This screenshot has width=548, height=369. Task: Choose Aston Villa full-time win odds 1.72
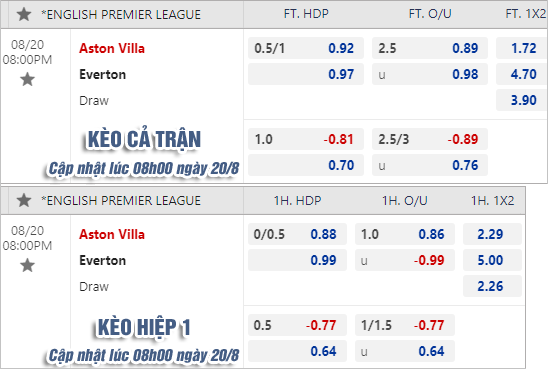[522, 48]
